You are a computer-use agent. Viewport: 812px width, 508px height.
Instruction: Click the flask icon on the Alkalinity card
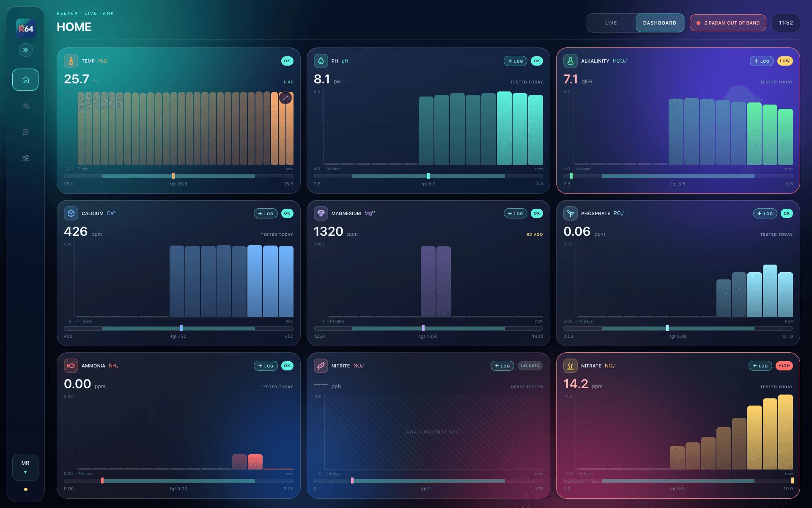coord(571,61)
